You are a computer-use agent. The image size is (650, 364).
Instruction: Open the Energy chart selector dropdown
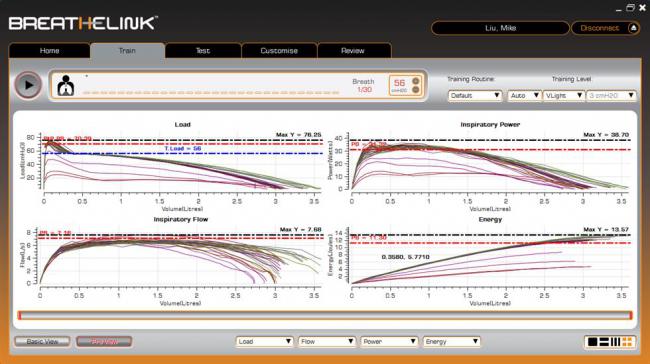tap(451, 342)
